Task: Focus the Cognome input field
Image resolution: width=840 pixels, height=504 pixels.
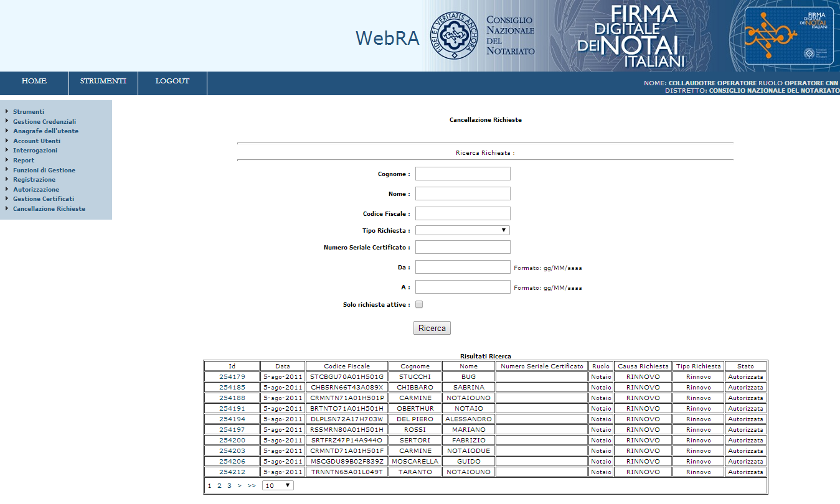Action: click(463, 174)
